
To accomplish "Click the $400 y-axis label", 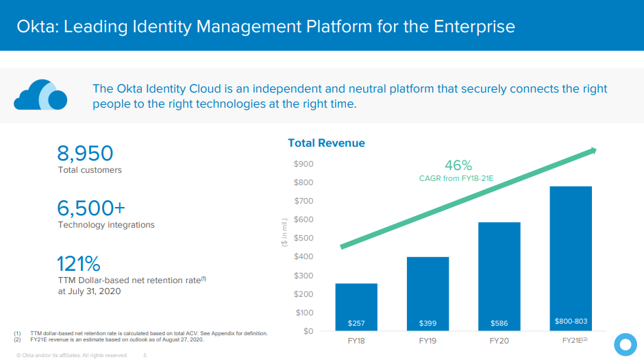I will 304,256.
